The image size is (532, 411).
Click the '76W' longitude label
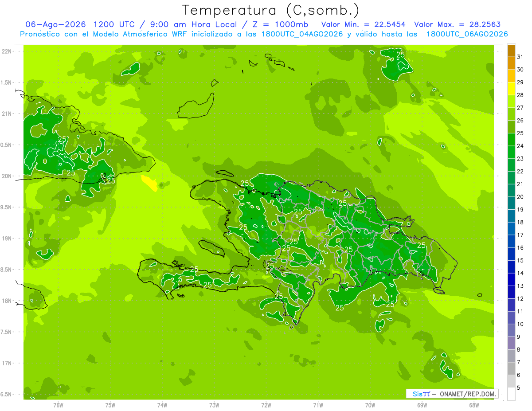tap(58, 405)
